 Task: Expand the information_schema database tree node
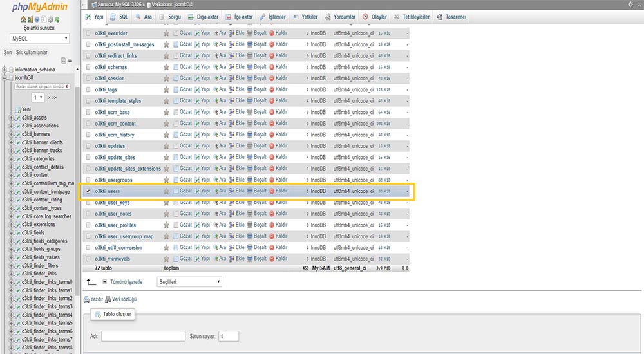[5, 70]
